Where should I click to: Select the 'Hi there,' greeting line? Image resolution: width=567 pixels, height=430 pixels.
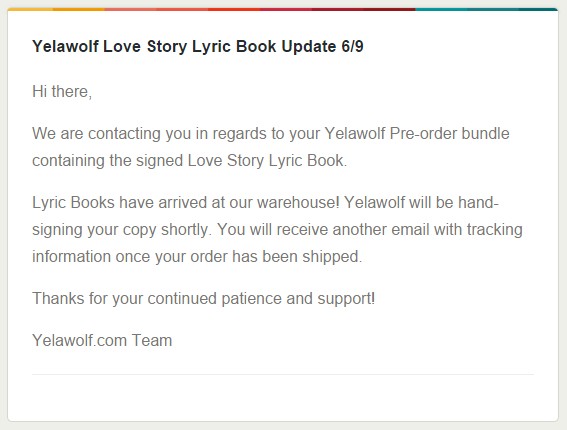click(62, 91)
